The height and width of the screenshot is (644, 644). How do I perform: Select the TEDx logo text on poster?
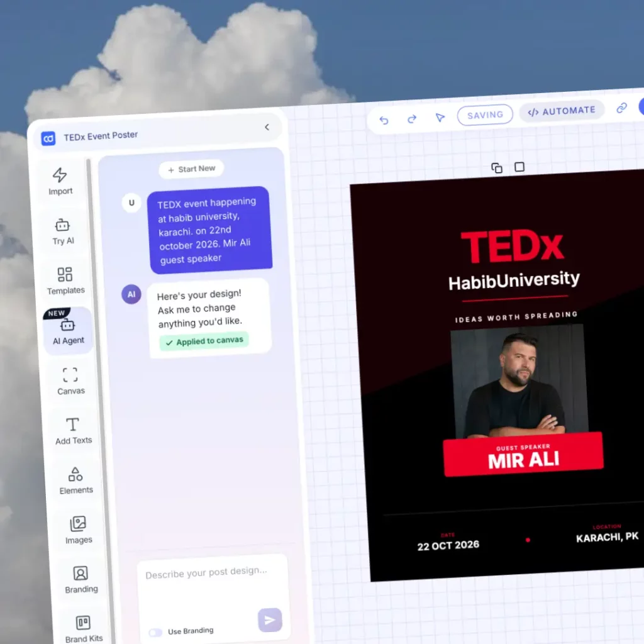pos(513,247)
